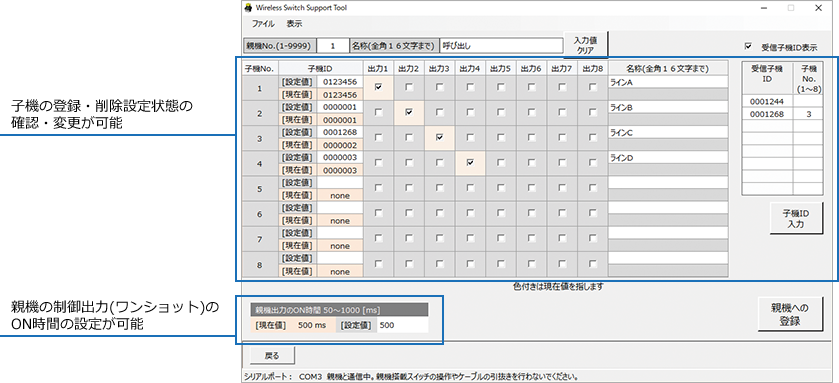Check 出力1 for 子機 5
This screenshot has width=839, height=383.
tap(378, 188)
